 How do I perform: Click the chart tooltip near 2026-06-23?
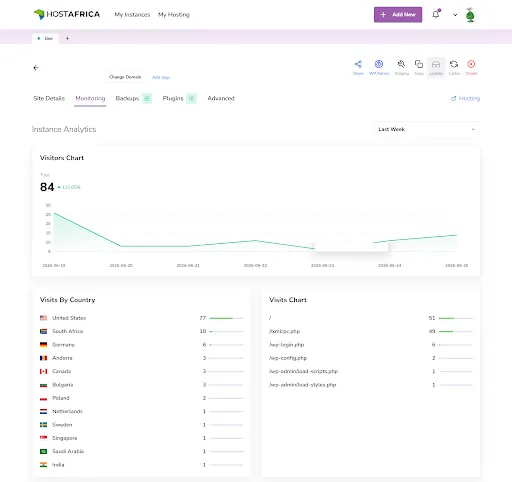(351, 247)
